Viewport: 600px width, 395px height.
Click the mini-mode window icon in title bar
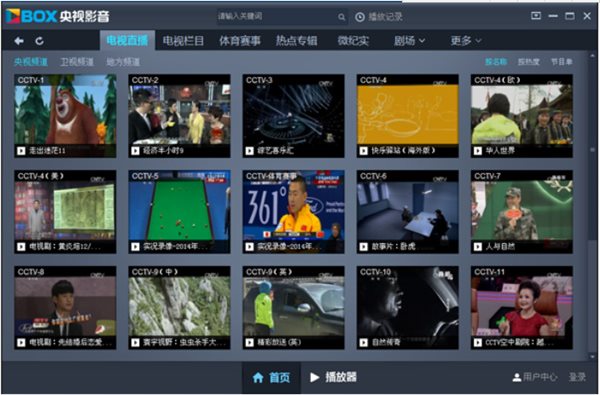pyautogui.click(x=536, y=16)
